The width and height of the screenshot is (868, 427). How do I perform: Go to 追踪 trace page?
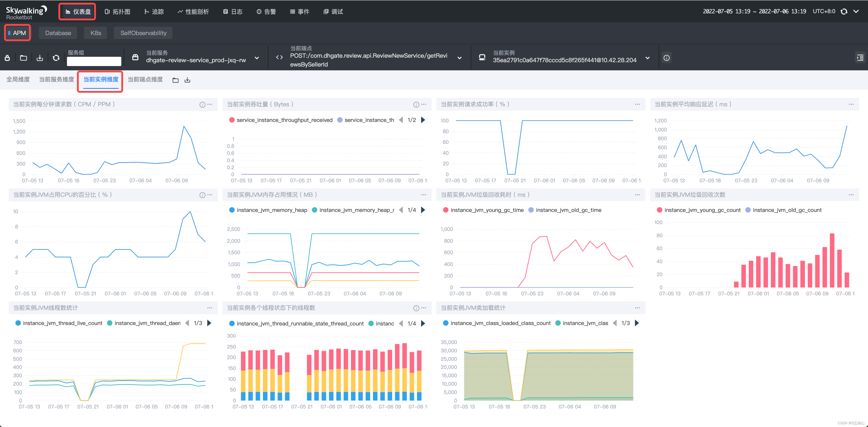[x=154, y=12]
